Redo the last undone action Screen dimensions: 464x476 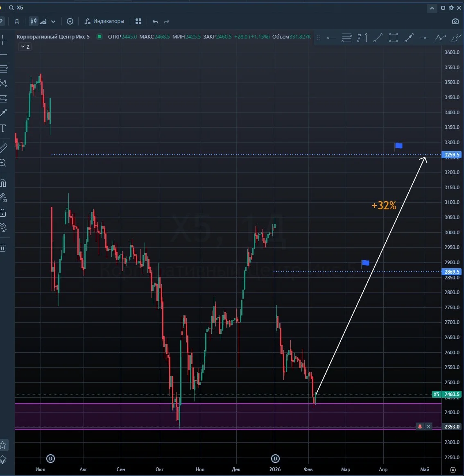167,22
